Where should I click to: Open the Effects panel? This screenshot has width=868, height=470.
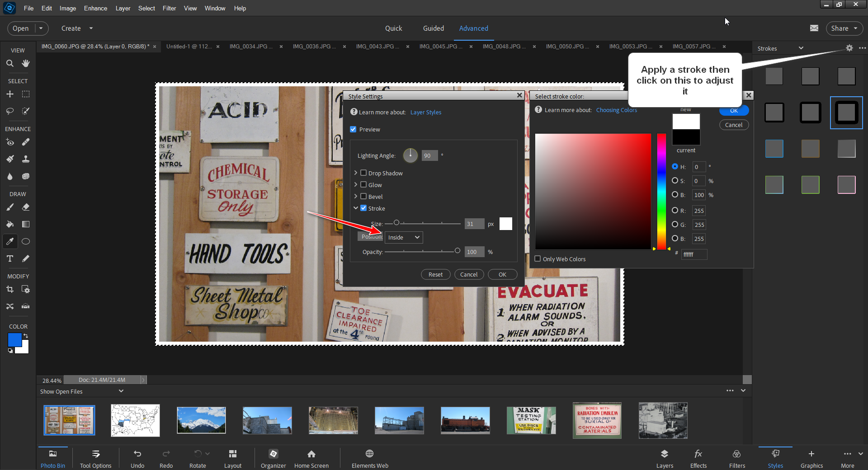coord(698,458)
